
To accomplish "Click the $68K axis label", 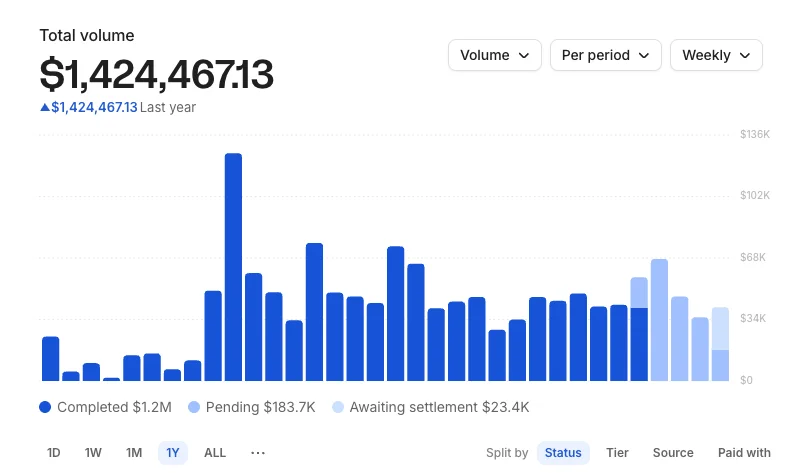I will (753, 257).
